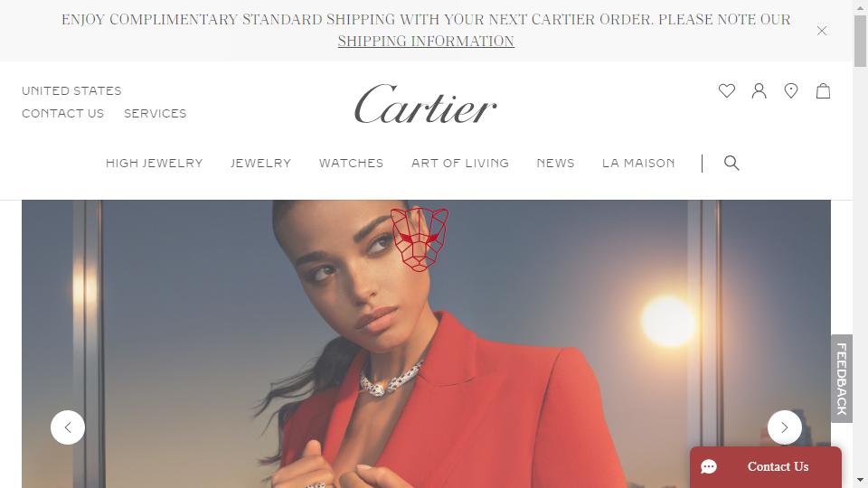Click the chat bubble icon in Contact Us

709,467
